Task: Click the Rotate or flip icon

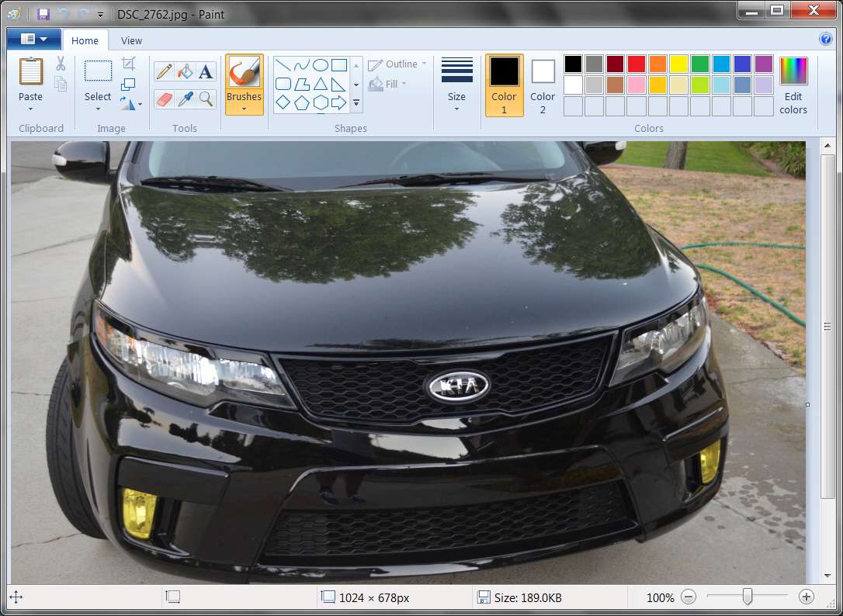Action: [x=127, y=103]
